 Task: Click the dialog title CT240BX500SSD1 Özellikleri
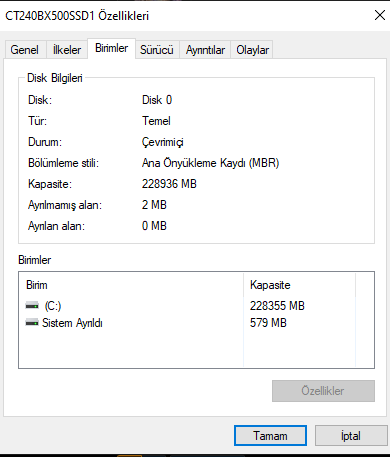click(77, 16)
